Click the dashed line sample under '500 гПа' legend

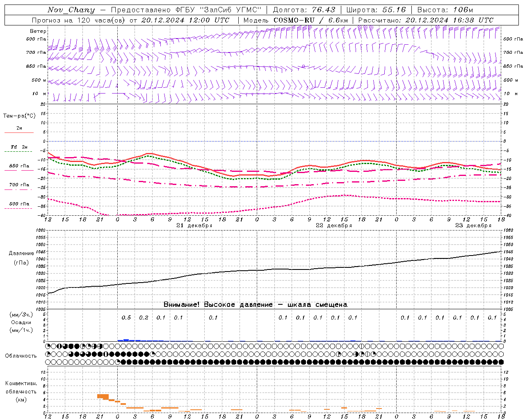click(18, 208)
